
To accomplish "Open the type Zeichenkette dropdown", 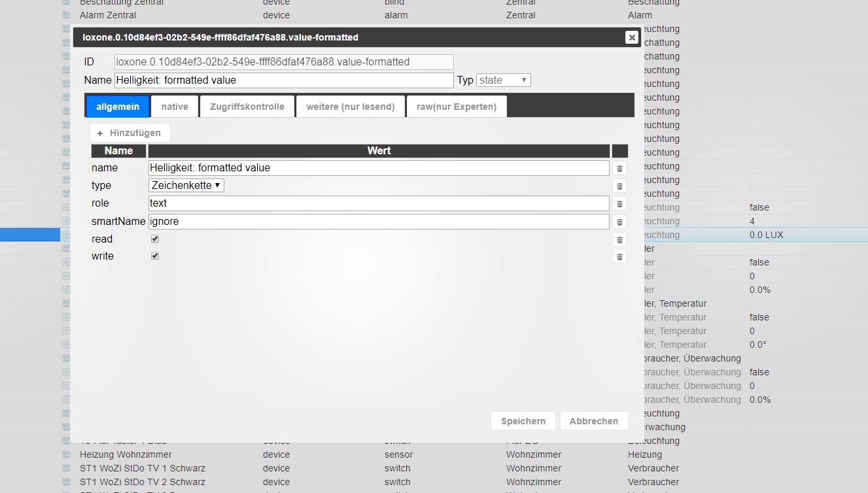I will point(186,186).
